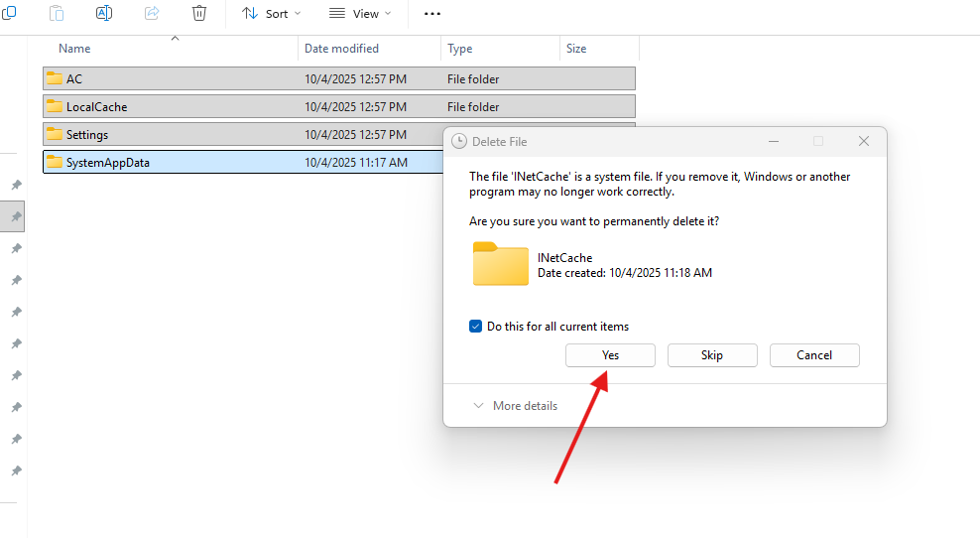Click the AC folder icon

55,78
